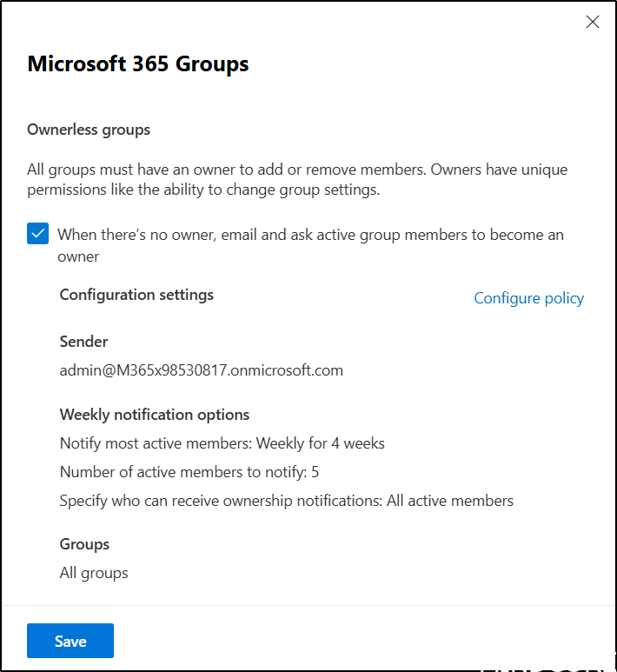617x672 pixels.
Task: Uncheck the email active group members checkbox
Action: tap(37, 234)
